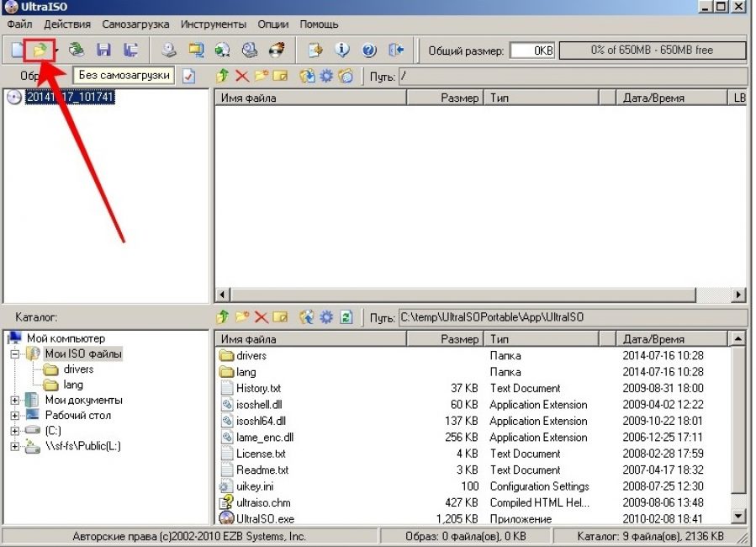Go up one level in the Каталог toolbar

tap(222, 317)
